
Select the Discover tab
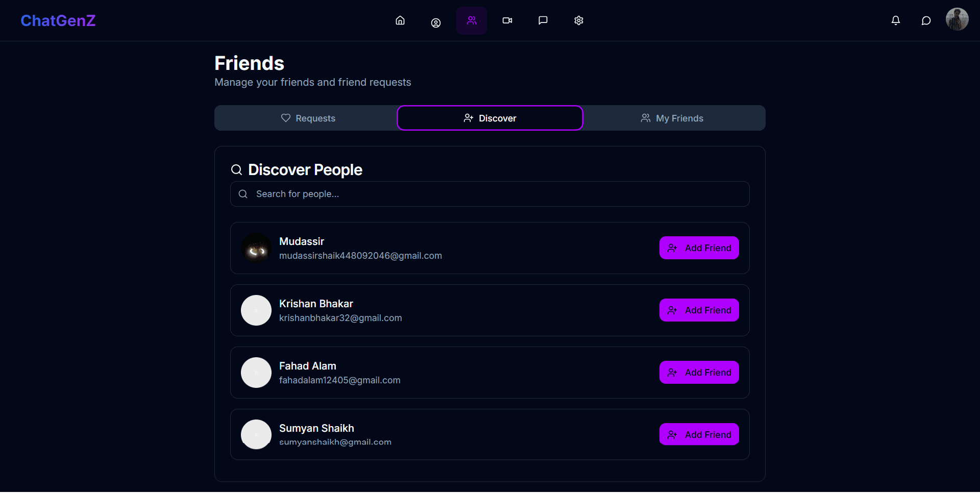coord(490,118)
